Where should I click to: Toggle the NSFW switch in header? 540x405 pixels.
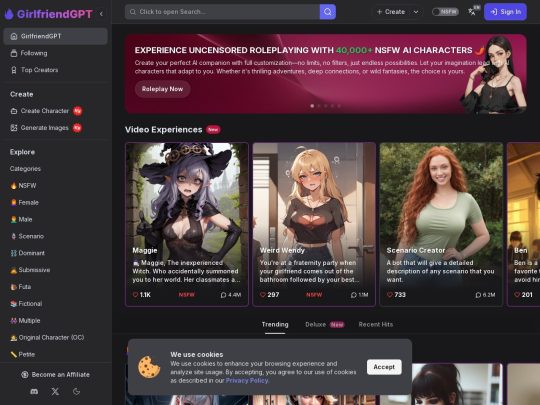(x=445, y=12)
